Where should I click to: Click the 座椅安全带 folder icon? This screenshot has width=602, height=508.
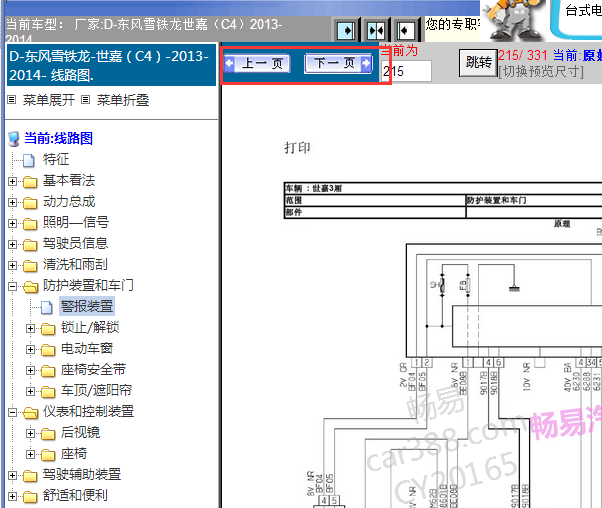pos(48,371)
